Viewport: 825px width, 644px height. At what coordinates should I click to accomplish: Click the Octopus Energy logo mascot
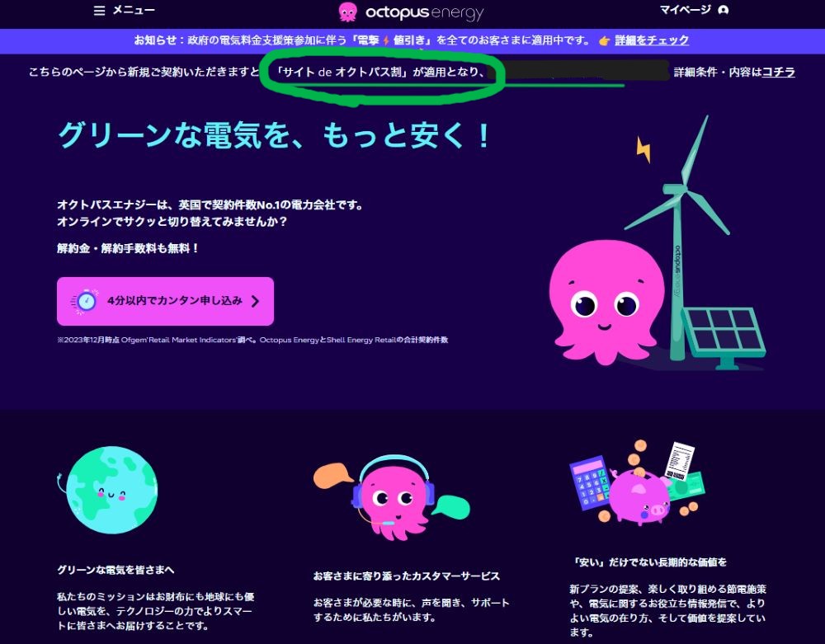pyautogui.click(x=348, y=12)
